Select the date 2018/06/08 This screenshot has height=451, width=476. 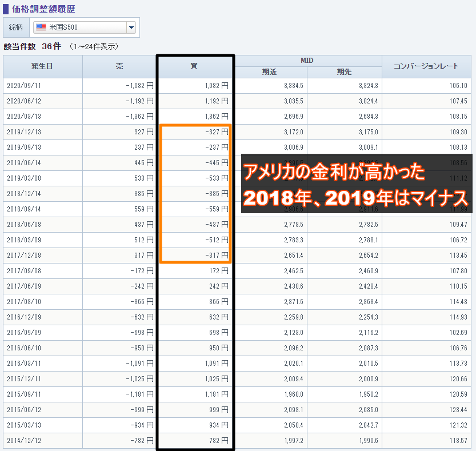coord(24,225)
